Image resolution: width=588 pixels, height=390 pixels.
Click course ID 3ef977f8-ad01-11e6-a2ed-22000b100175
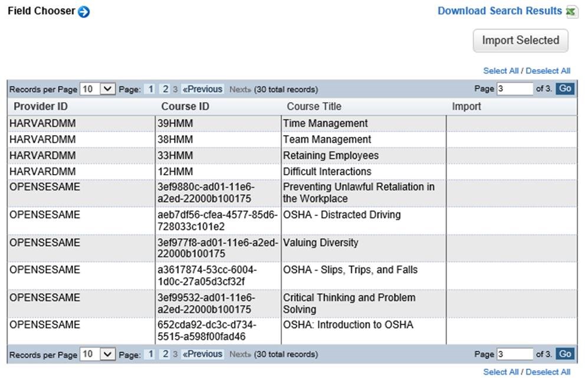[218, 248]
